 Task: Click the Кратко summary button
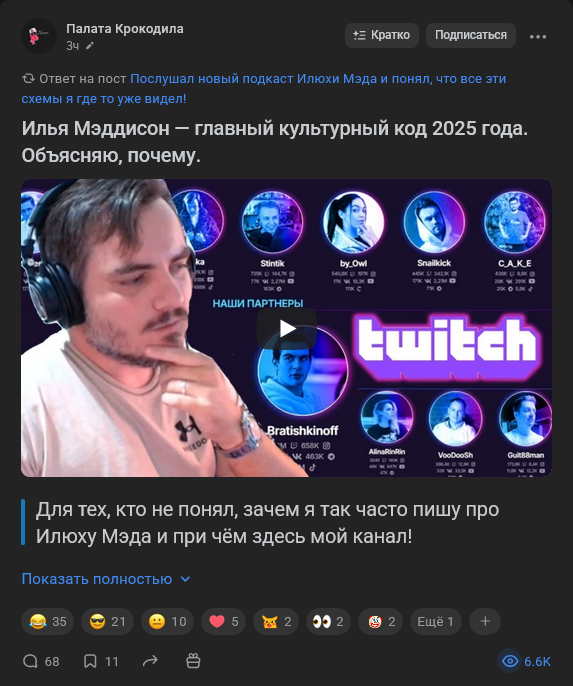(x=382, y=35)
